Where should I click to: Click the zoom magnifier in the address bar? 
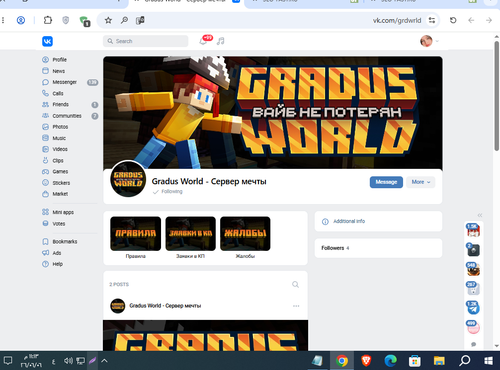124,20
